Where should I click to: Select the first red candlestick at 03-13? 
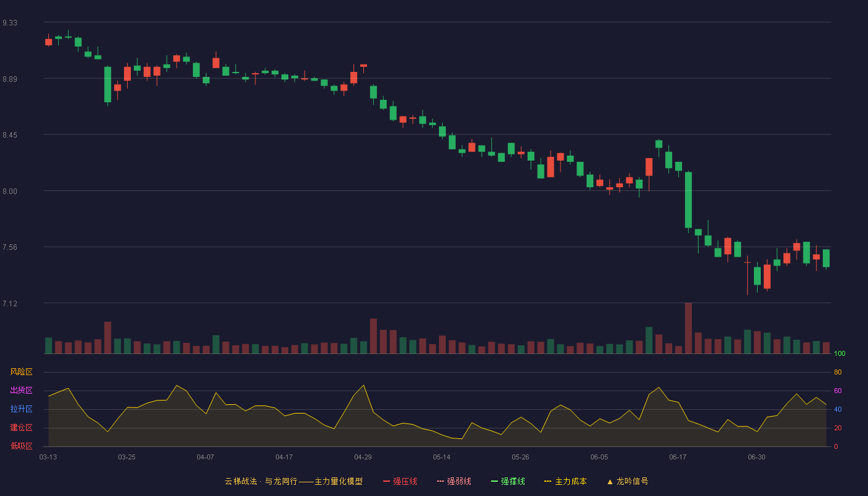point(48,42)
